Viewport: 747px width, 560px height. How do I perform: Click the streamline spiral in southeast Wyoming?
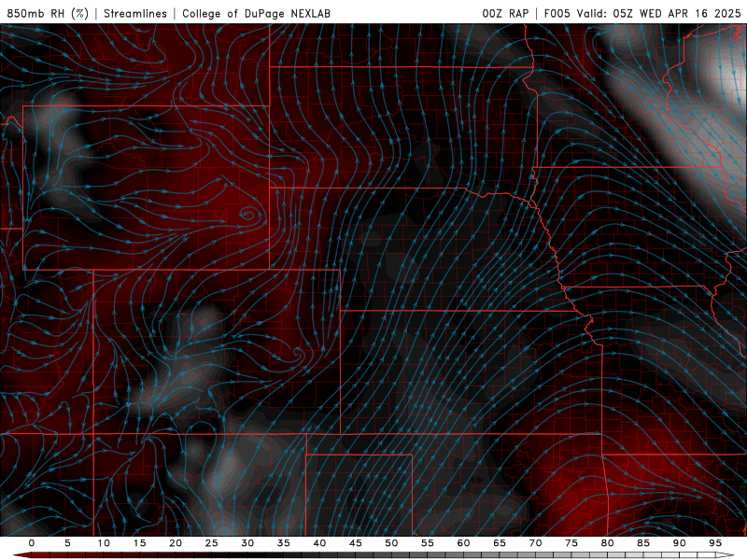(x=249, y=215)
